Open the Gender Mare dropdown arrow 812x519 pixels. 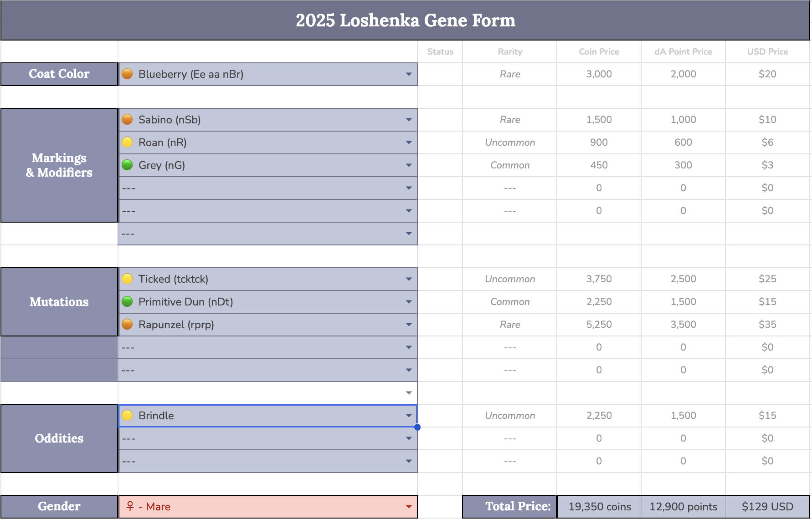tap(409, 507)
